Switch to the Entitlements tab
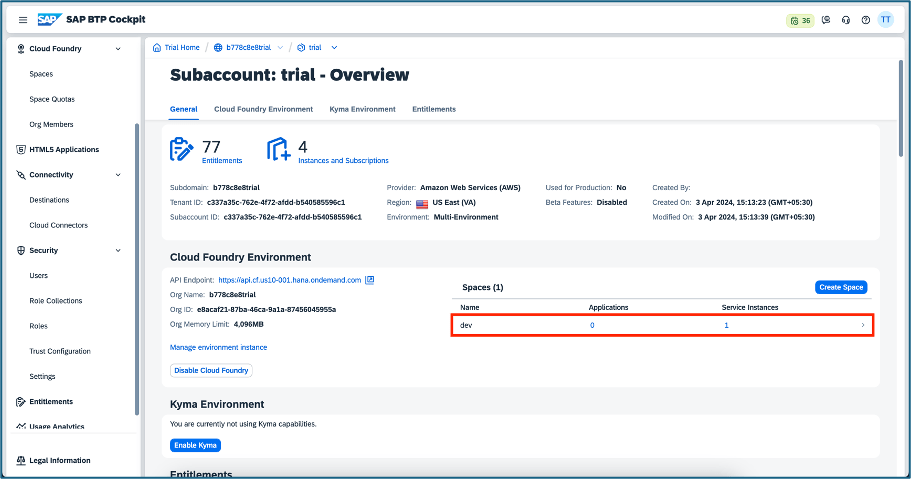The image size is (912, 480). click(x=434, y=109)
